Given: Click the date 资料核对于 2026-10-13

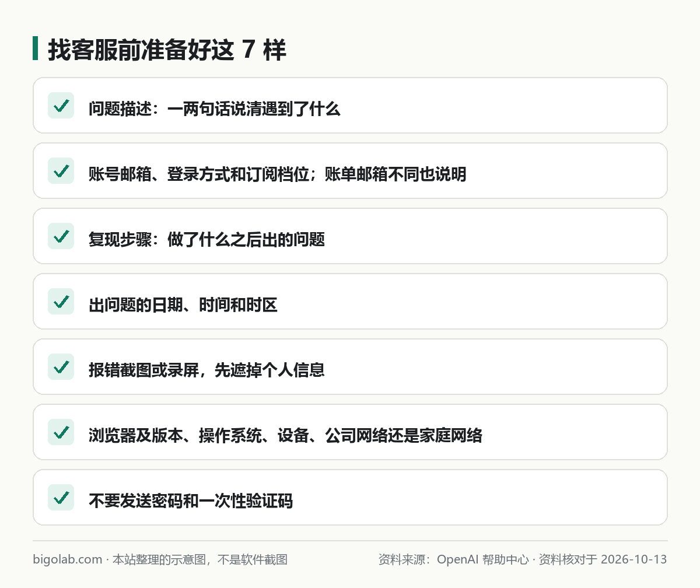Looking at the screenshot, I should (x=603, y=559).
